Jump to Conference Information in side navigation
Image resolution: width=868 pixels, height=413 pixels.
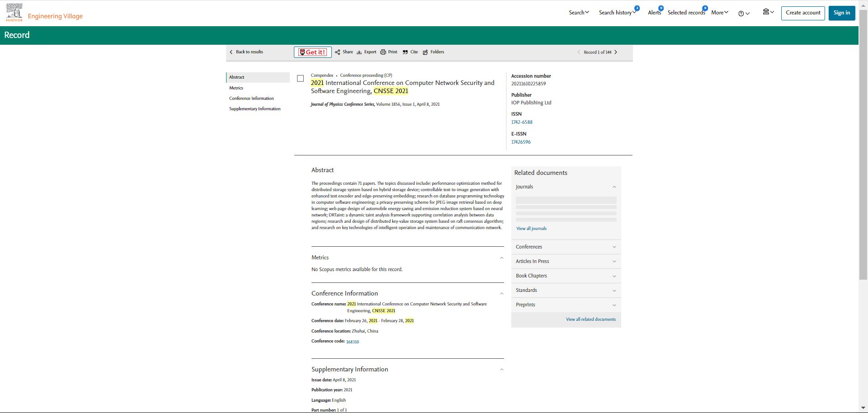click(x=251, y=99)
